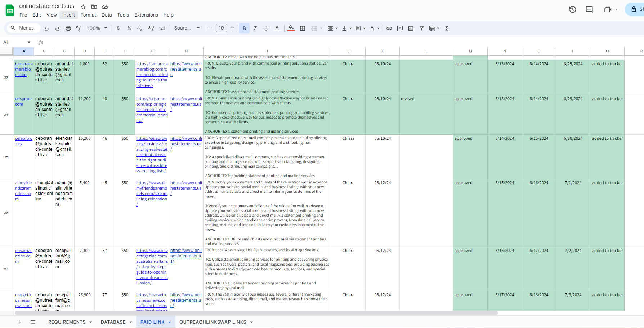Click the font size field
Image resolution: width=644 pixels, height=328 pixels.
pos(221,28)
